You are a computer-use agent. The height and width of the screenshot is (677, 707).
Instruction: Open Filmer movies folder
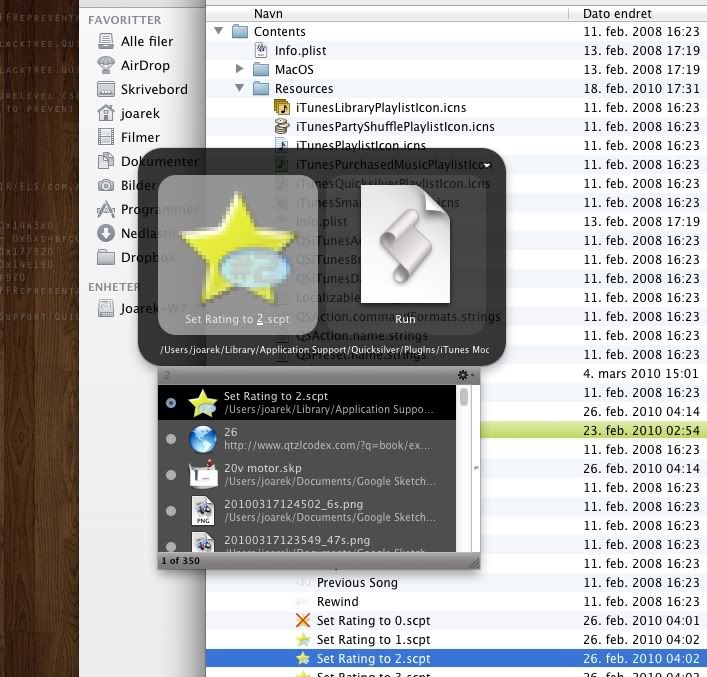tap(129, 137)
